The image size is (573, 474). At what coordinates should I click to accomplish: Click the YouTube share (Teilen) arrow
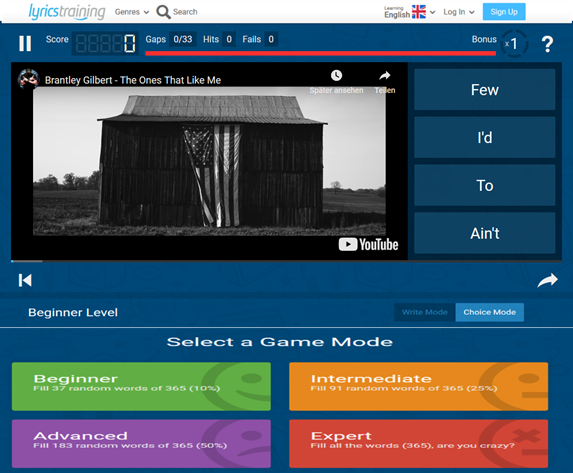pyautogui.click(x=384, y=76)
